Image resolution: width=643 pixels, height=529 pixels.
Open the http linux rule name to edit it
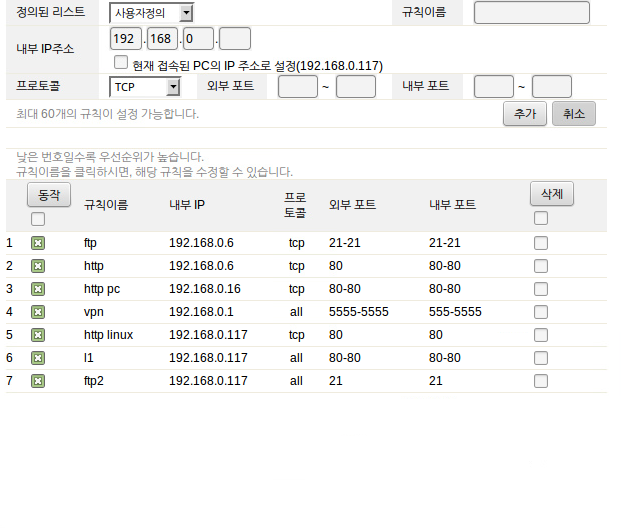point(108,335)
